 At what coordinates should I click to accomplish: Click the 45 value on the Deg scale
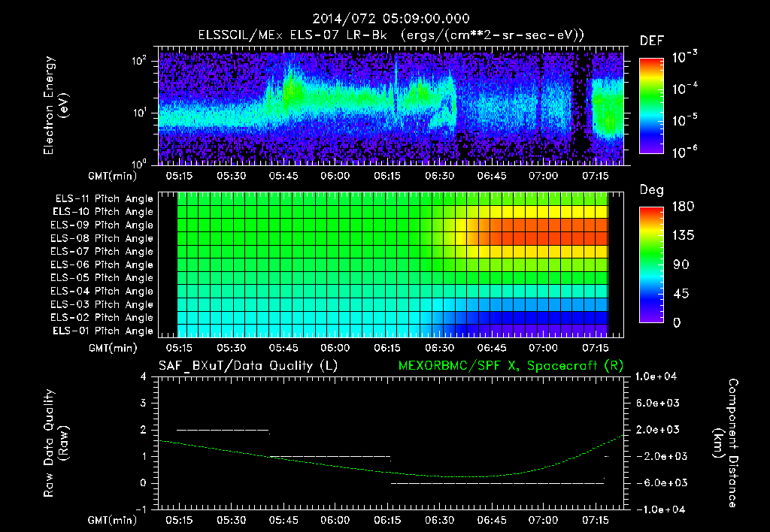681,294
